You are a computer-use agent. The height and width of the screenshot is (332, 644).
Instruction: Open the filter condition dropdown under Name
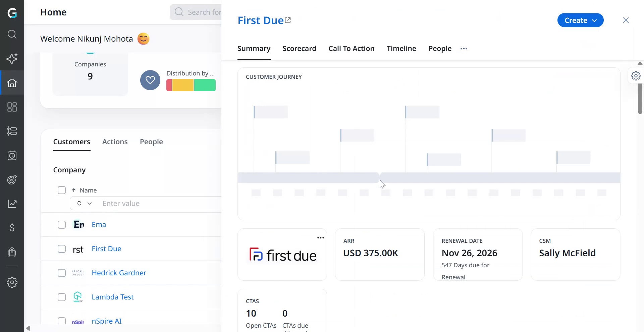(x=84, y=203)
